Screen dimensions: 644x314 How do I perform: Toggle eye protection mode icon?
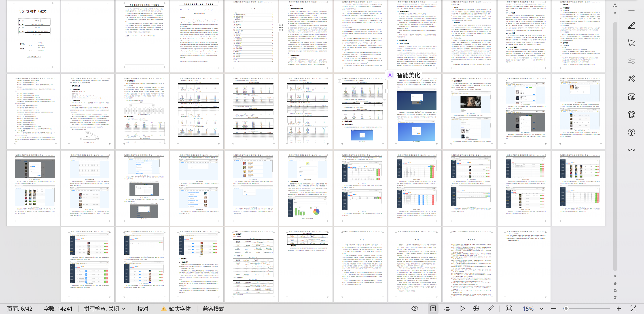(x=415, y=308)
